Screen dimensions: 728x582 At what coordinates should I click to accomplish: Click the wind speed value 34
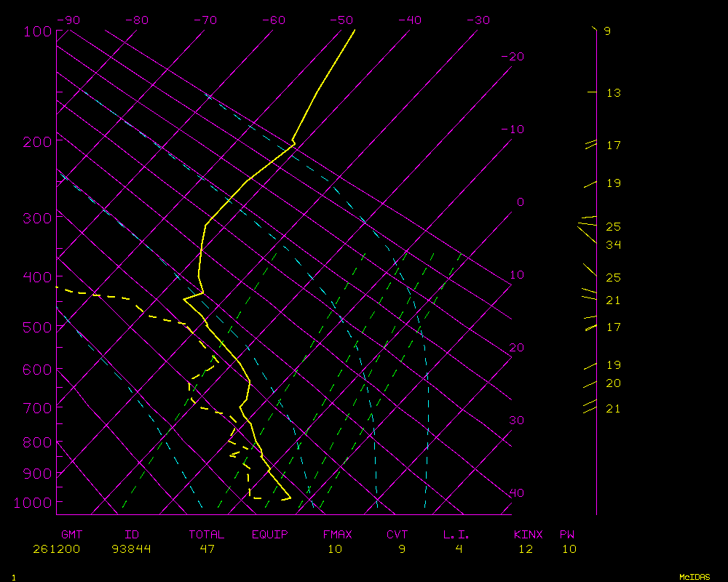tap(613, 244)
